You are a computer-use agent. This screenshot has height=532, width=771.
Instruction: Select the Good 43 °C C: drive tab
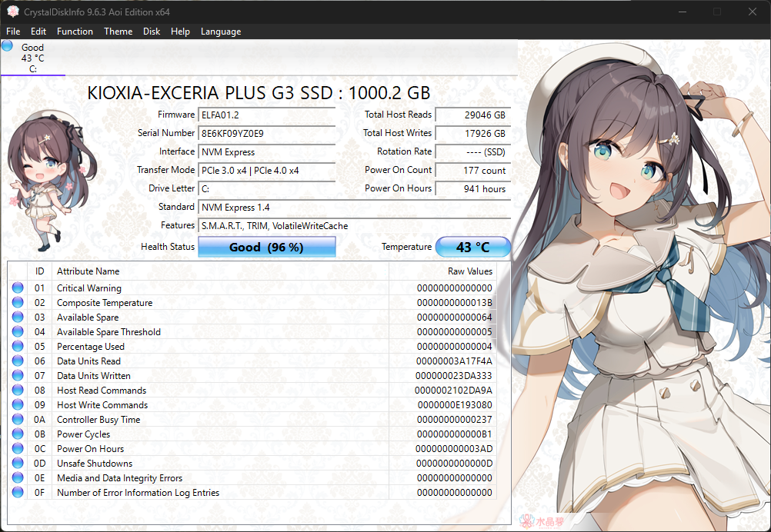[32, 58]
